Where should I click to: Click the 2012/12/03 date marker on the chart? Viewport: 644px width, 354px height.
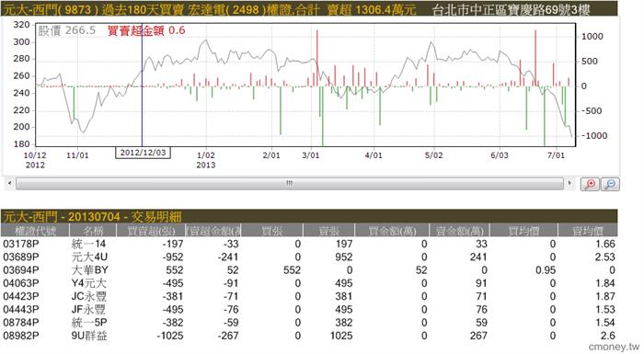click(x=143, y=153)
